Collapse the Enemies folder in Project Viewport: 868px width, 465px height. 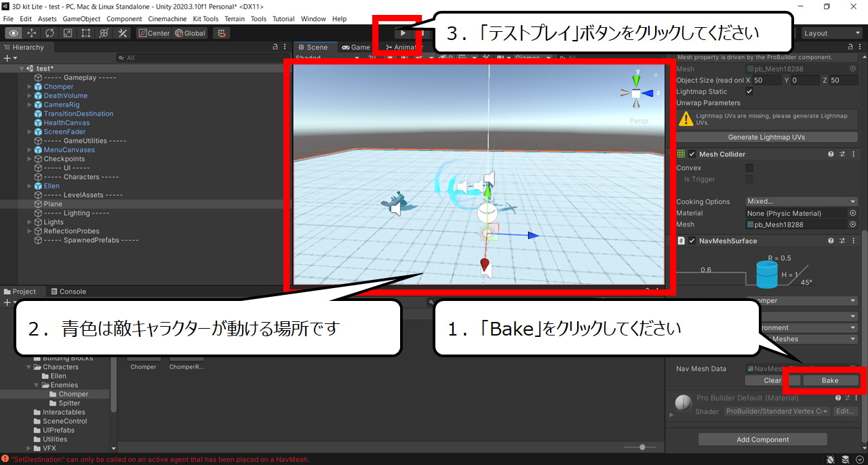(x=37, y=385)
